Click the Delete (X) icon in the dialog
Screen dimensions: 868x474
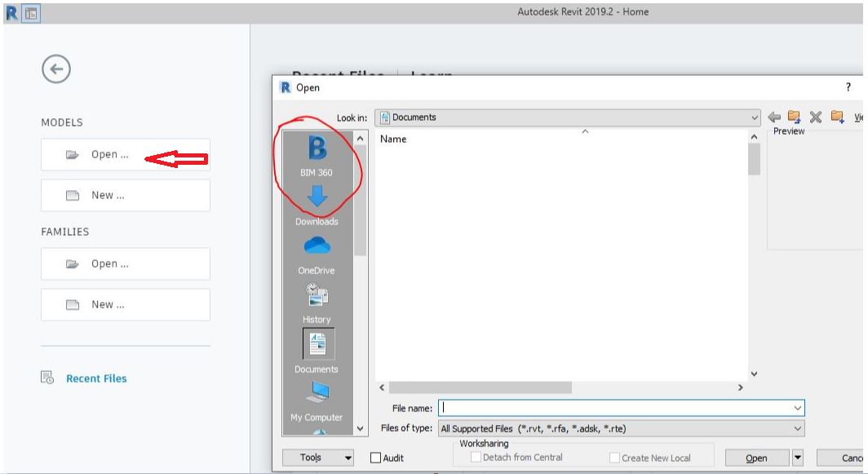click(815, 117)
